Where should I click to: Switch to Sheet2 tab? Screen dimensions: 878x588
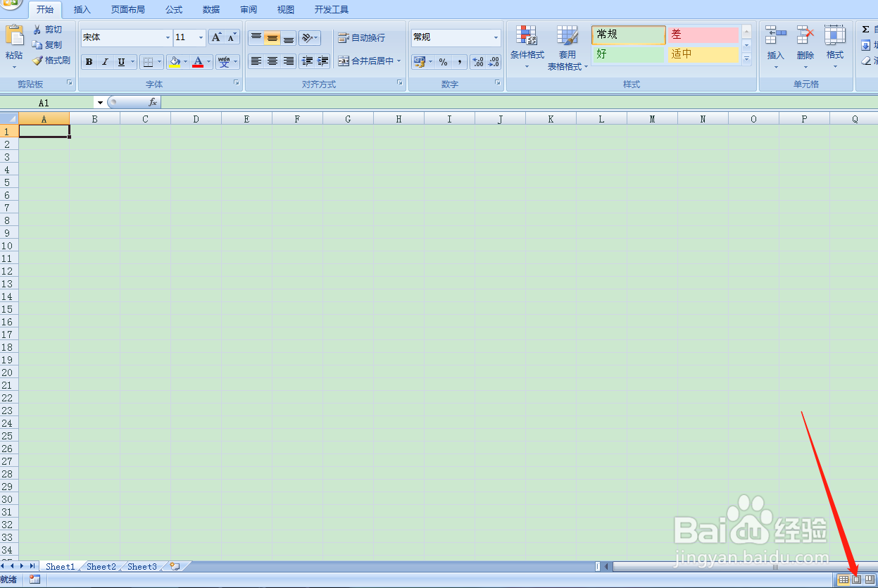101,567
